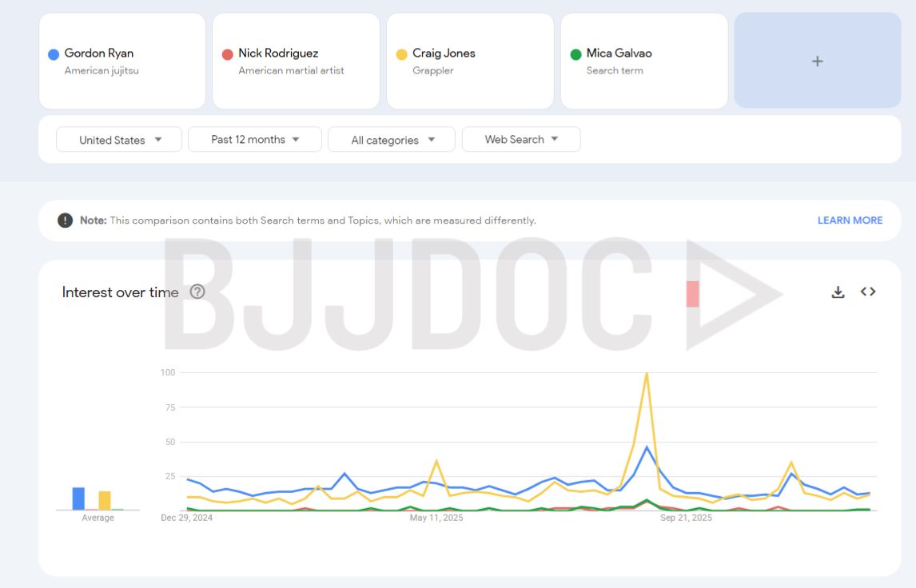Follow the LEARN MORE link
Screen dimensions: 916x588
click(850, 220)
